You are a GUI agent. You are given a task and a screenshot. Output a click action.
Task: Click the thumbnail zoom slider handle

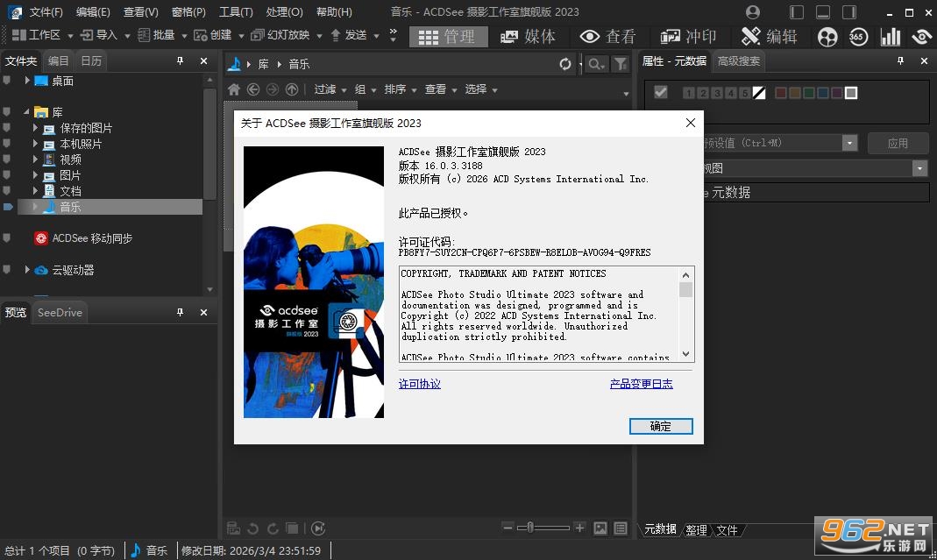530,527
